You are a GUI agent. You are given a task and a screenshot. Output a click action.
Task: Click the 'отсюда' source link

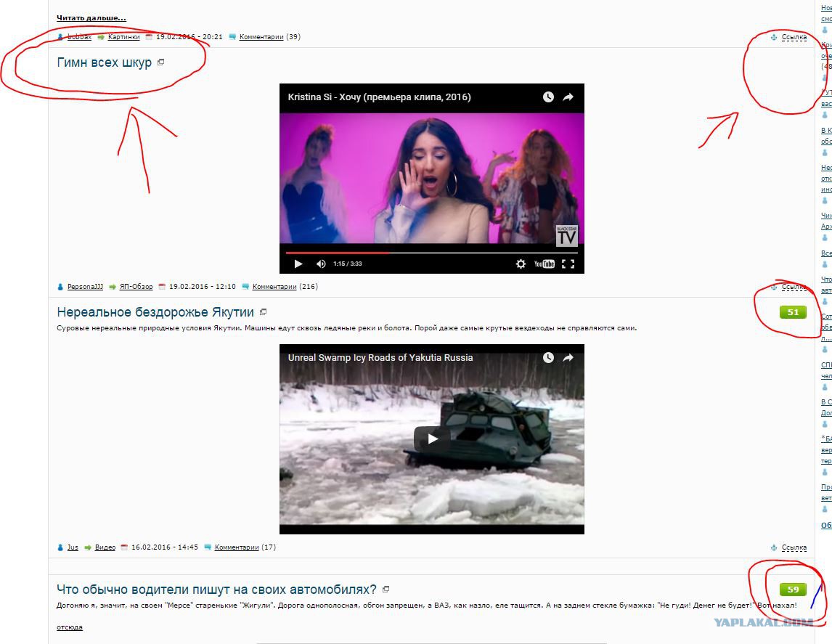70,627
